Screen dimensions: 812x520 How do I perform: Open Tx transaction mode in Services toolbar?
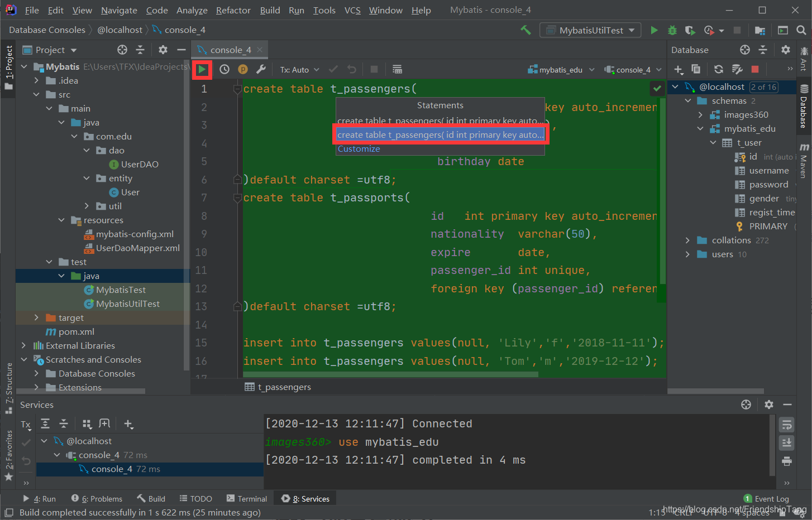26,425
